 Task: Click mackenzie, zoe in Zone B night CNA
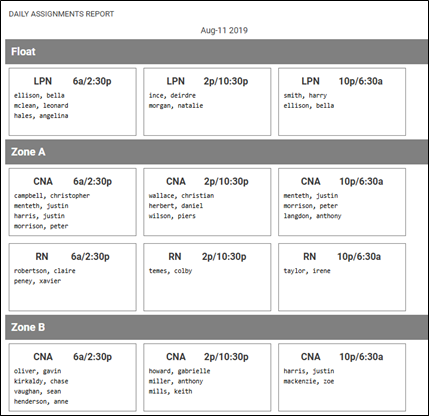point(309,381)
